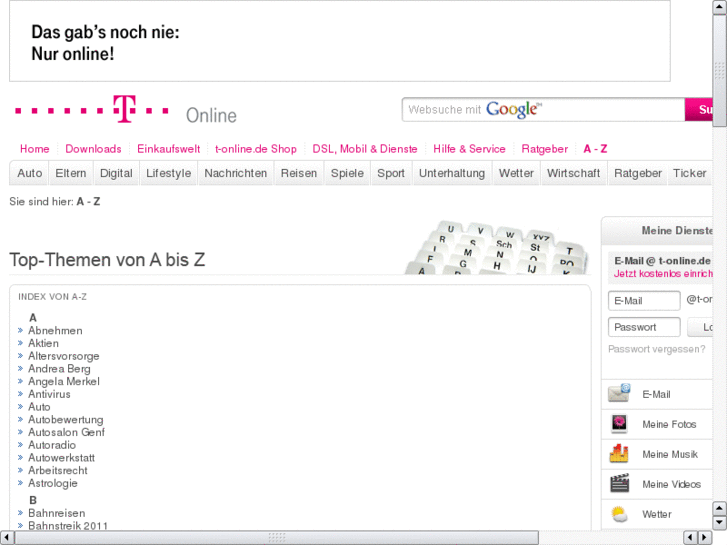
Task: Open the Andrea Berg topic link
Action: (x=59, y=369)
